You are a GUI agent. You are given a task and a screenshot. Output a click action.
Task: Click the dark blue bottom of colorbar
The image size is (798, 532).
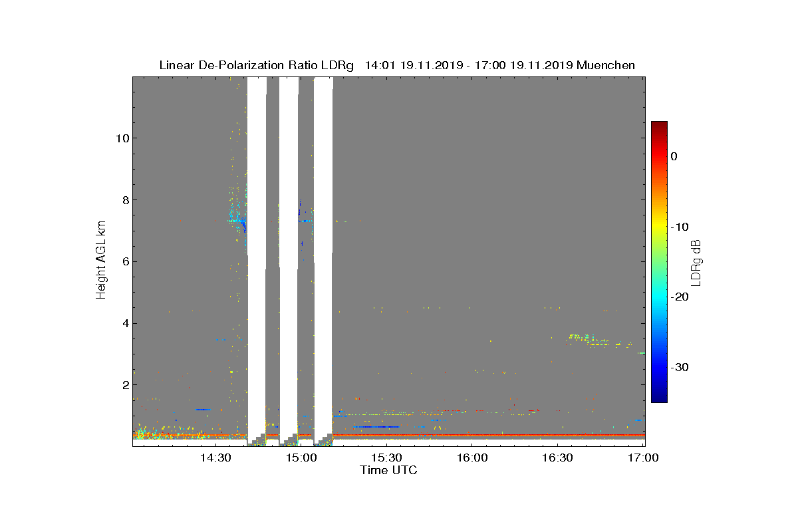pos(659,398)
